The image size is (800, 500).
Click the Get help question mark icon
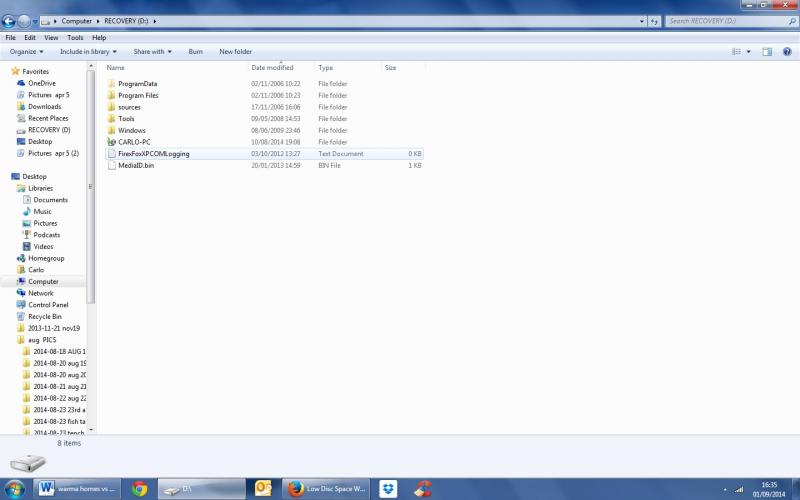[787, 51]
